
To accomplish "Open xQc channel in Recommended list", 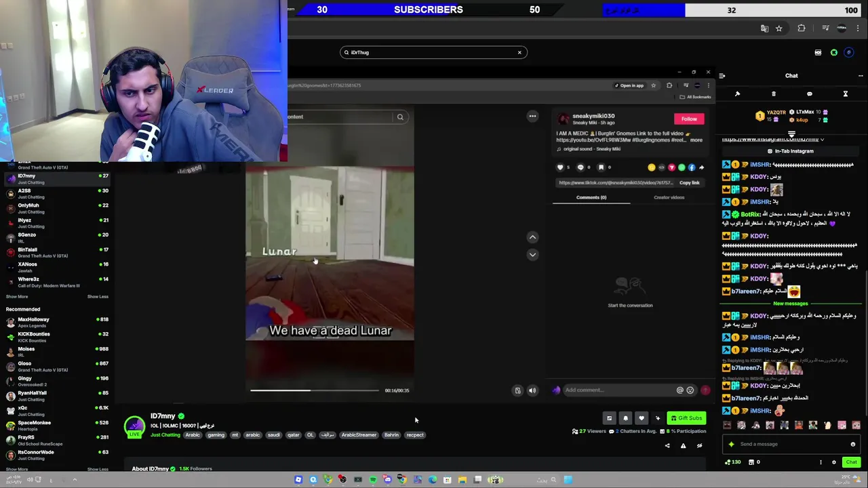I will (57, 411).
